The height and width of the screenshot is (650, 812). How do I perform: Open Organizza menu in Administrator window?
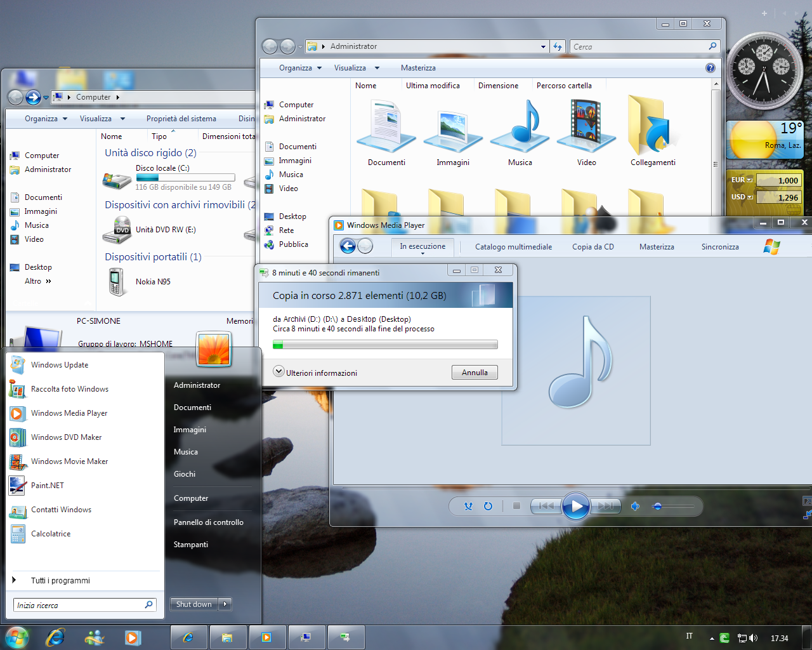click(300, 68)
